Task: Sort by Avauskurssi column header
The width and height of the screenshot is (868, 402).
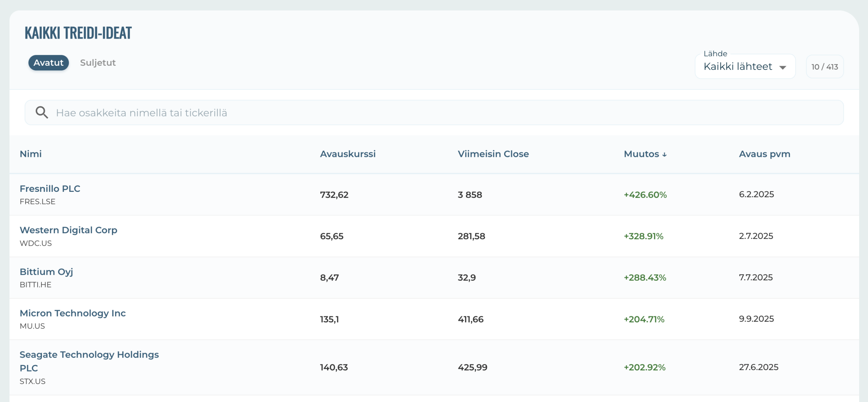Action: click(348, 154)
